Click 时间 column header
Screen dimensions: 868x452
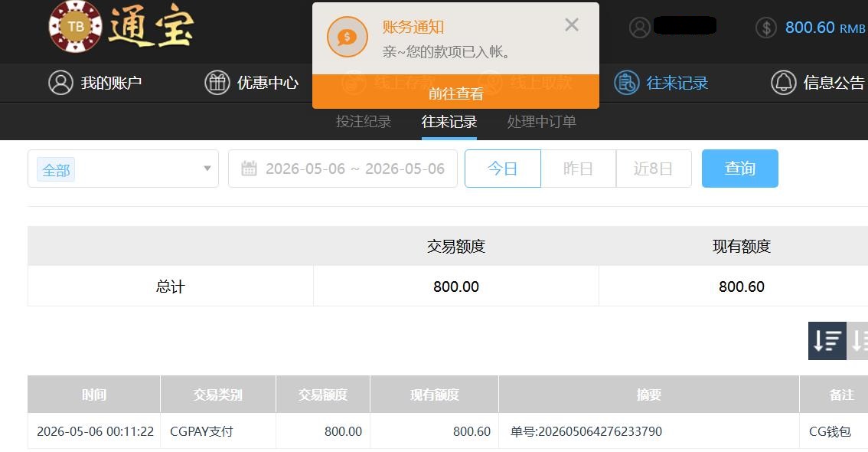94,395
